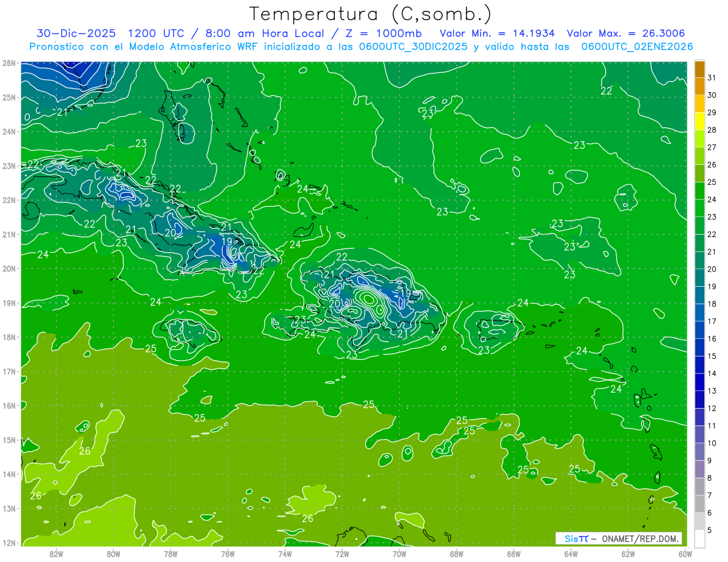Click the 72W longitude axis label
This screenshot has width=728, height=562.
(x=342, y=553)
